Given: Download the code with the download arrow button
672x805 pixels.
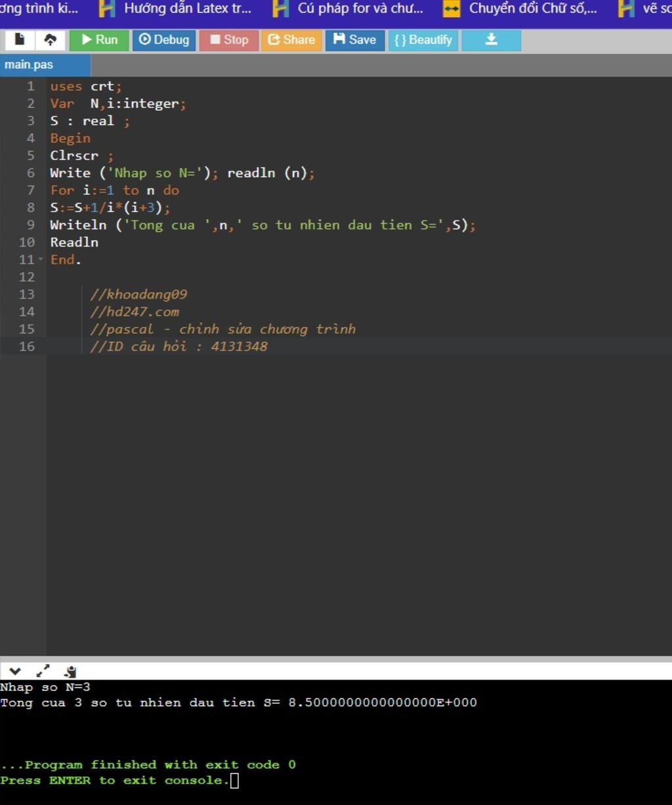Looking at the screenshot, I should coord(491,40).
